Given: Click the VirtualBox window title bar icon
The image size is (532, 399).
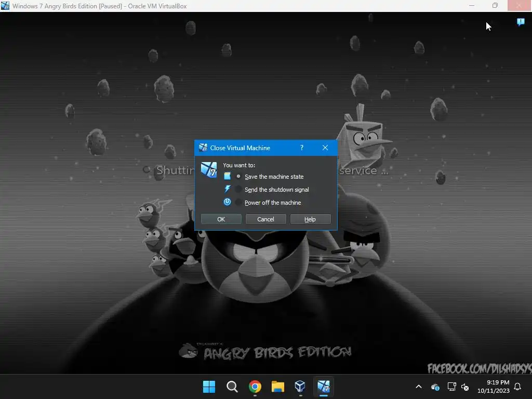Looking at the screenshot, I should (5, 6).
